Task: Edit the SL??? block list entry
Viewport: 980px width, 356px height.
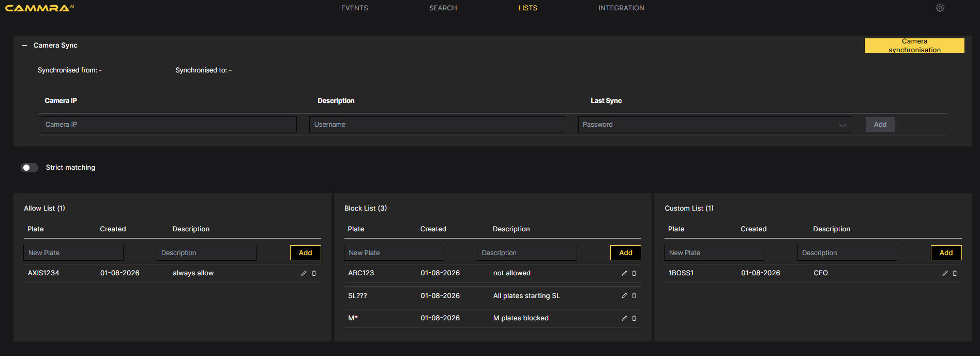Action: pyautogui.click(x=624, y=295)
